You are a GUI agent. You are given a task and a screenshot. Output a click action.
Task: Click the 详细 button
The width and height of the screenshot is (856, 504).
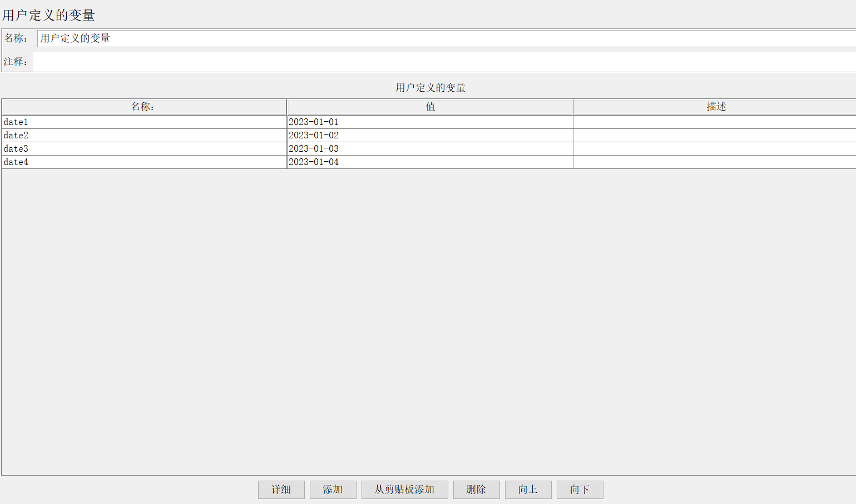point(281,490)
